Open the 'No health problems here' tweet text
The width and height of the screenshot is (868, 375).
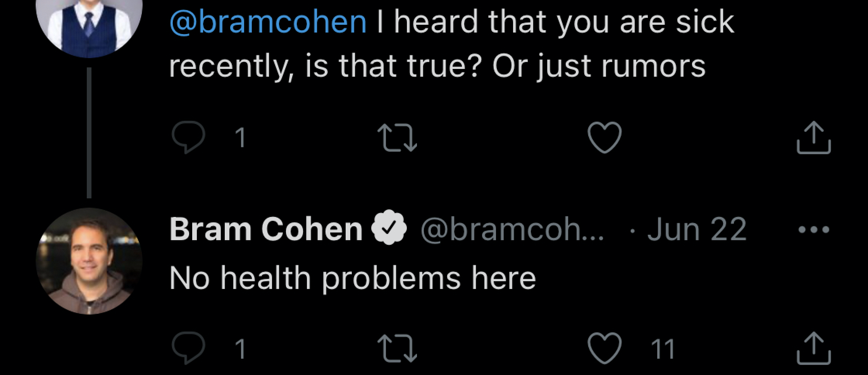click(353, 278)
